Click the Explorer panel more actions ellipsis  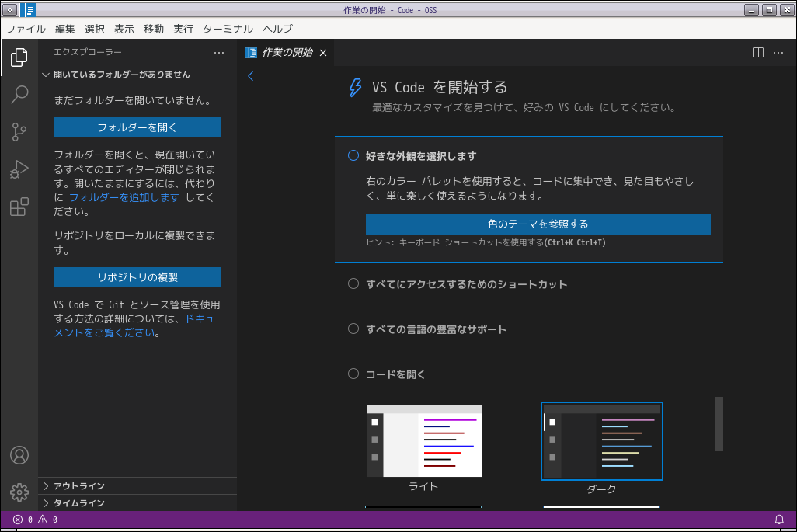pyautogui.click(x=219, y=52)
